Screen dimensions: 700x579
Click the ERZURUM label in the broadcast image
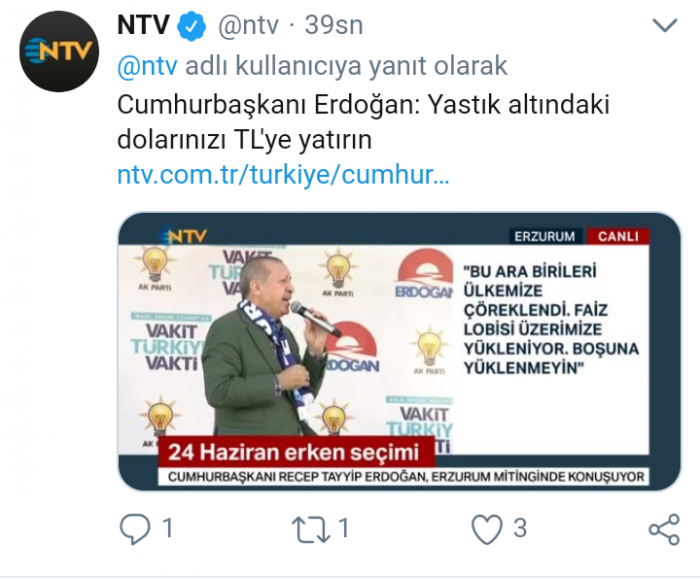(545, 236)
